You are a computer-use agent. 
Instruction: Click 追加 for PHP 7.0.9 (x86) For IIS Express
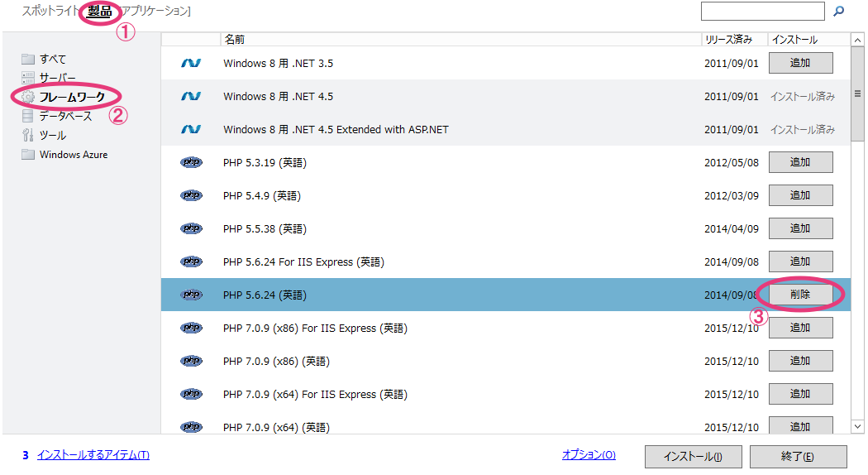click(800, 328)
